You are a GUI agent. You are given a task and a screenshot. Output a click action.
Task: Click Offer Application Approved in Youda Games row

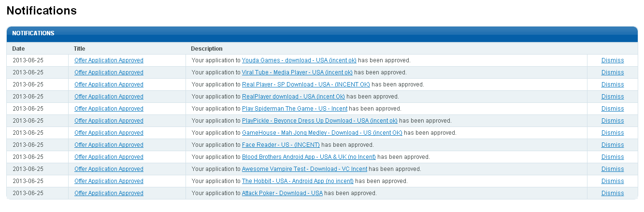[x=109, y=60]
